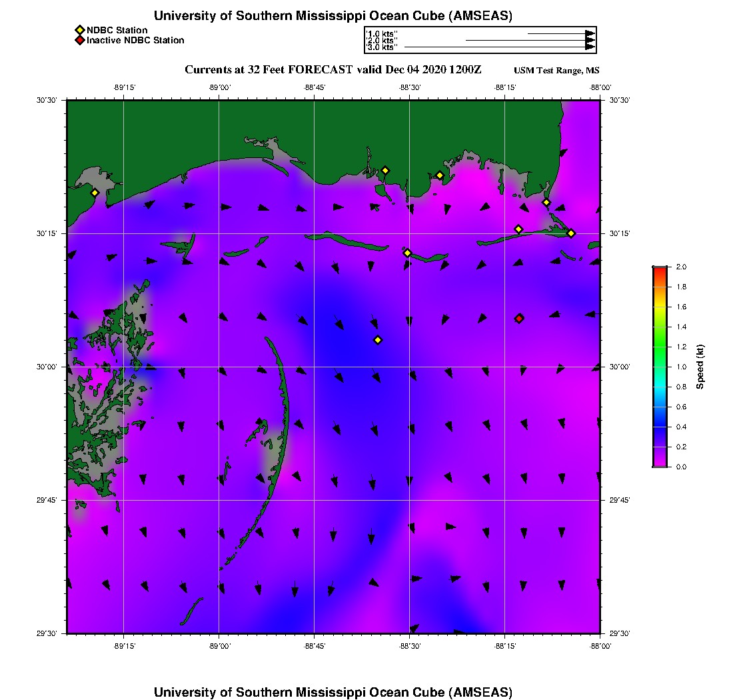Click the yellow station marker on the barrier island near 88°30'
The height and width of the screenshot is (700, 733).
point(408,253)
